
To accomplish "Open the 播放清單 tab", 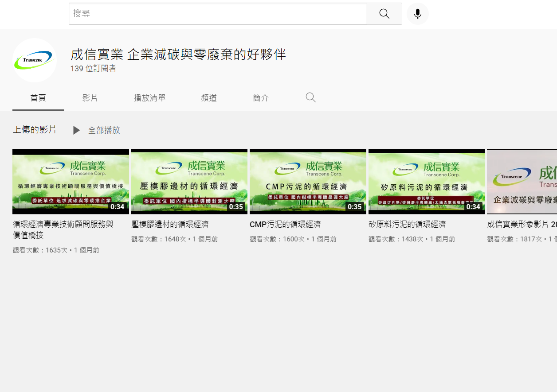I will click(x=150, y=98).
